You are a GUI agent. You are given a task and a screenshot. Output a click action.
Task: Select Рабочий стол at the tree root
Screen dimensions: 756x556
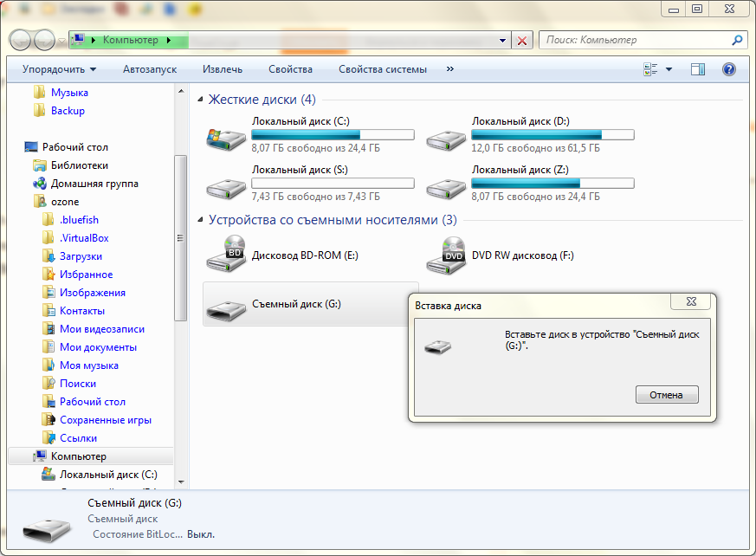[75, 147]
